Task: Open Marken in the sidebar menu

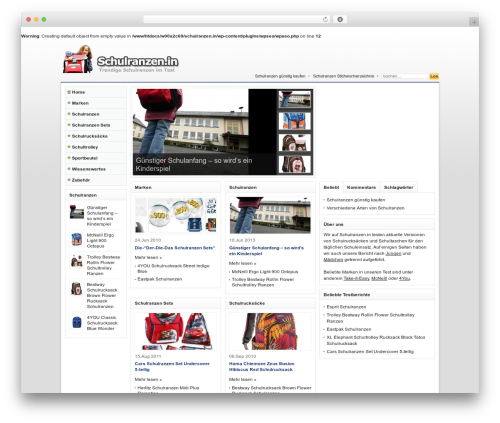Action: pos(96,103)
